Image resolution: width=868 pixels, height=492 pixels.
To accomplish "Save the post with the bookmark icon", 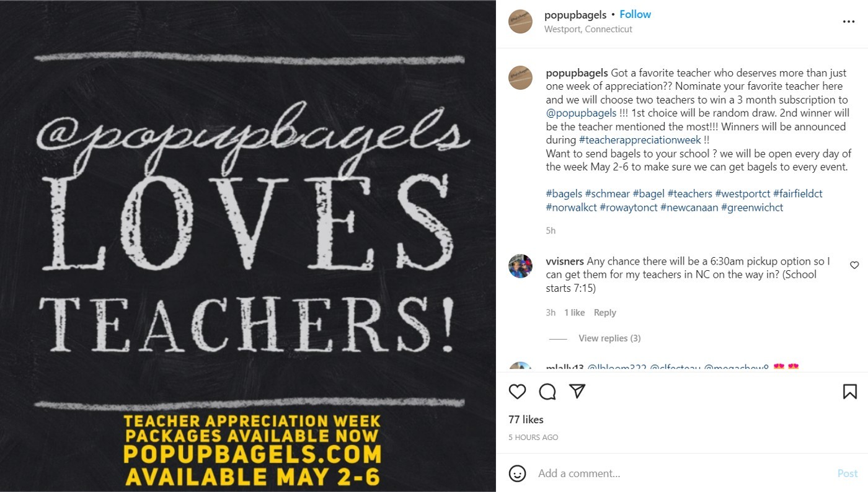I will 850,392.
